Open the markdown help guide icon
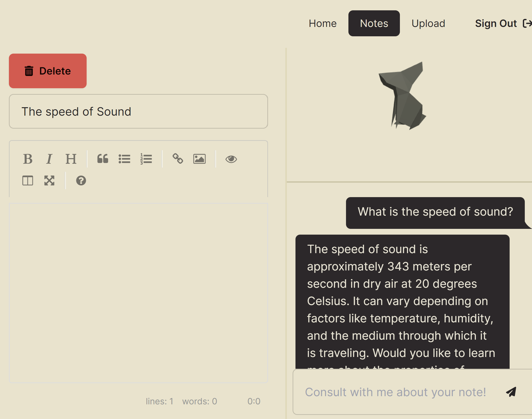This screenshot has width=532, height=419. [81, 181]
